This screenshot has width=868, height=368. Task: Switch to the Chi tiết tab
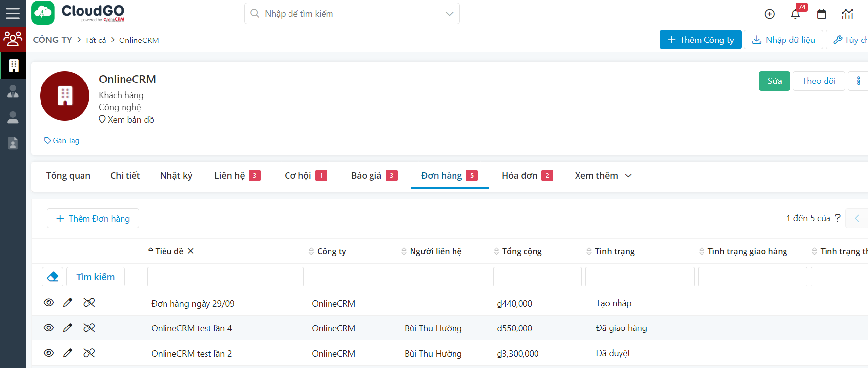(x=125, y=176)
